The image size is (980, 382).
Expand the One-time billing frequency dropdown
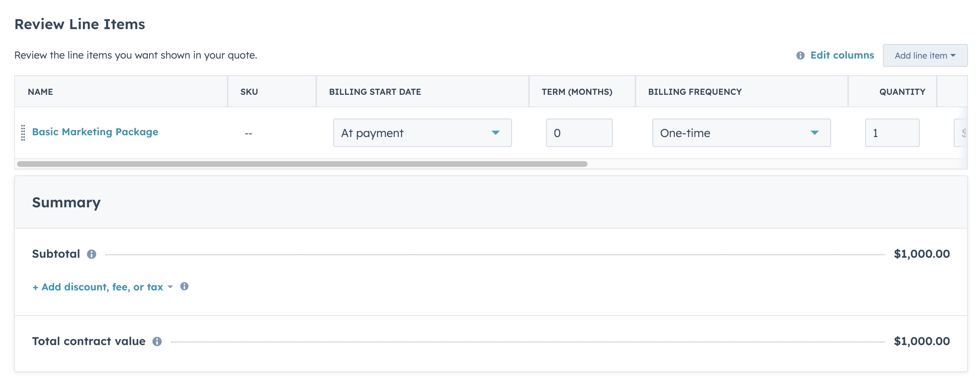(x=741, y=133)
